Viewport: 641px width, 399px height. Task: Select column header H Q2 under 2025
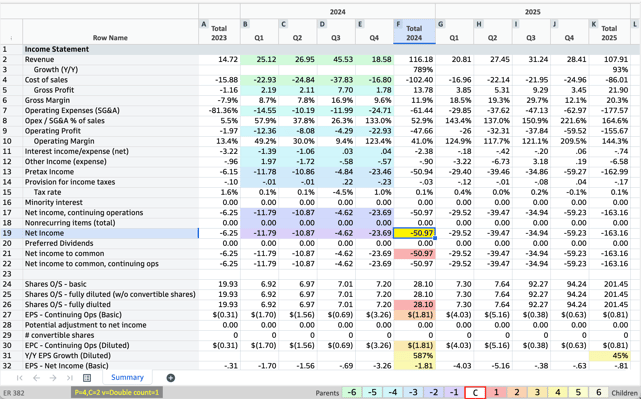(x=493, y=32)
